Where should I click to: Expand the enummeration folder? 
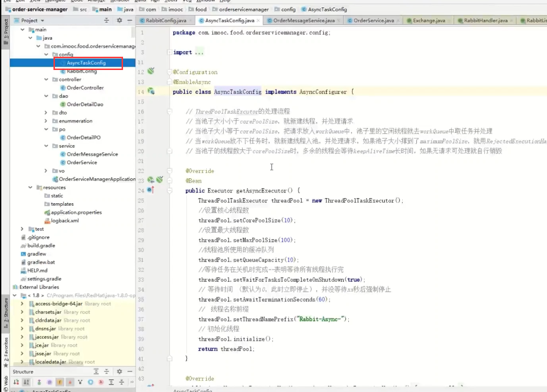(x=46, y=121)
